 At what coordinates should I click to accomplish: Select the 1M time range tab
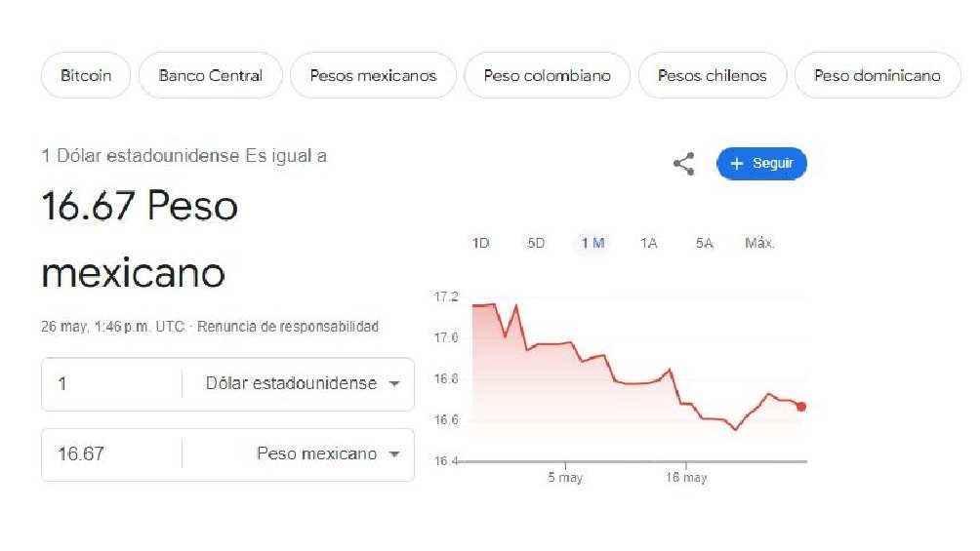click(x=592, y=243)
